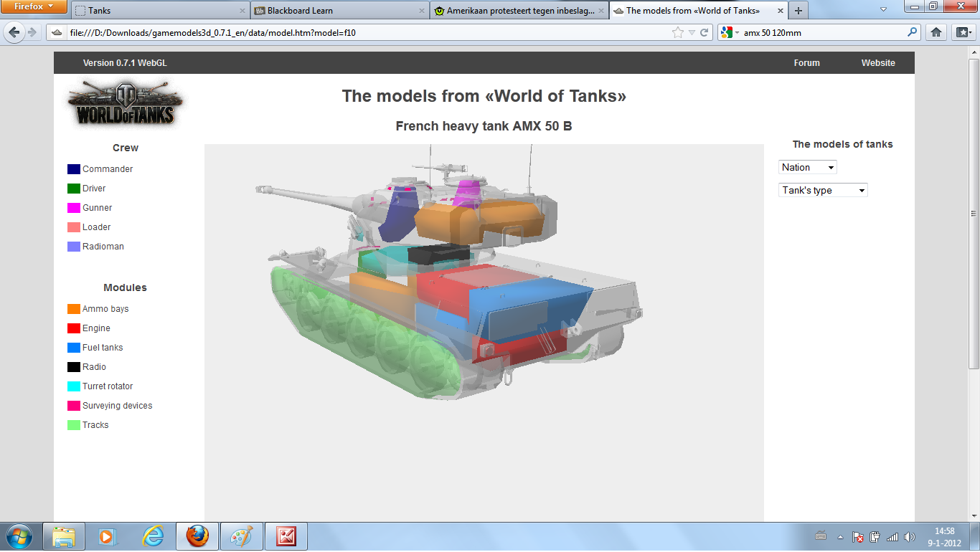Open the Website link
This screenshot has width=980, height=552.
(x=878, y=63)
